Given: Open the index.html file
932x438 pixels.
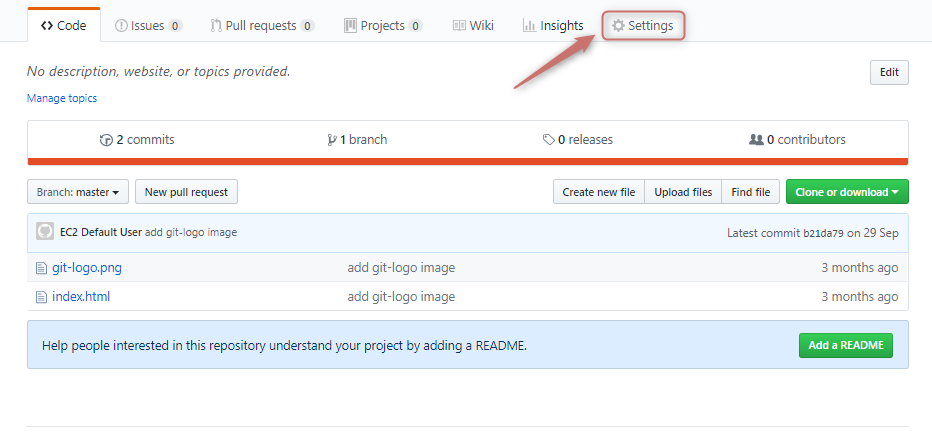Looking at the screenshot, I should [x=81, y=296].
